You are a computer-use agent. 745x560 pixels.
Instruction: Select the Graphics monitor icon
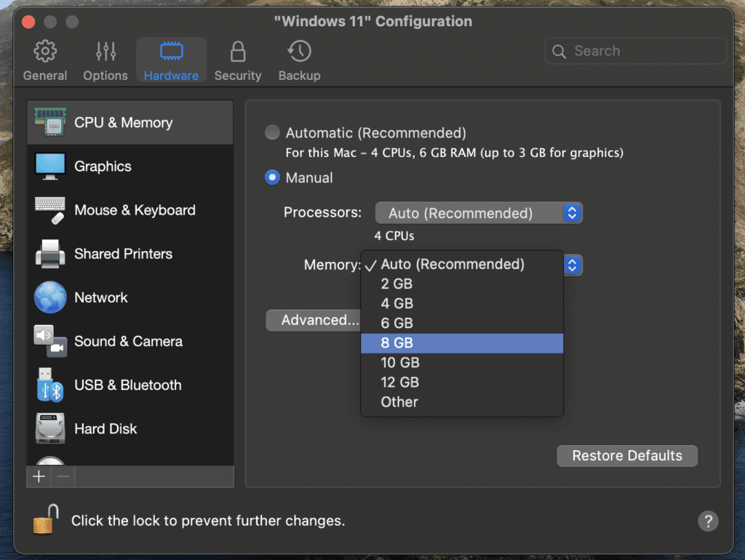pos(50,167)
